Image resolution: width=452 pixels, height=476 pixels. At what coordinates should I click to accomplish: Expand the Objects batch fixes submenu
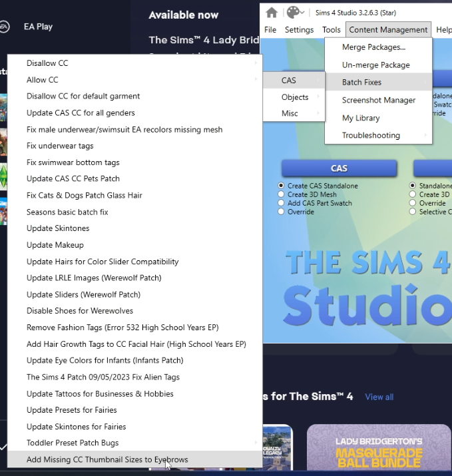pos(294,97)
